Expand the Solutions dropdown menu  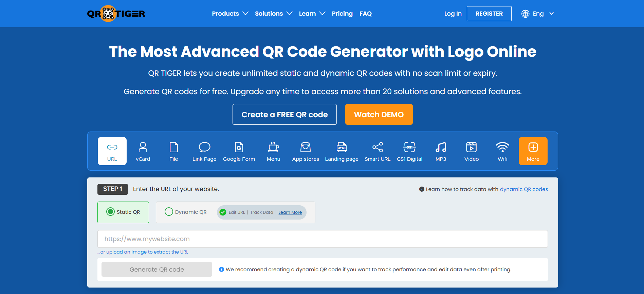tap(274, 14)
